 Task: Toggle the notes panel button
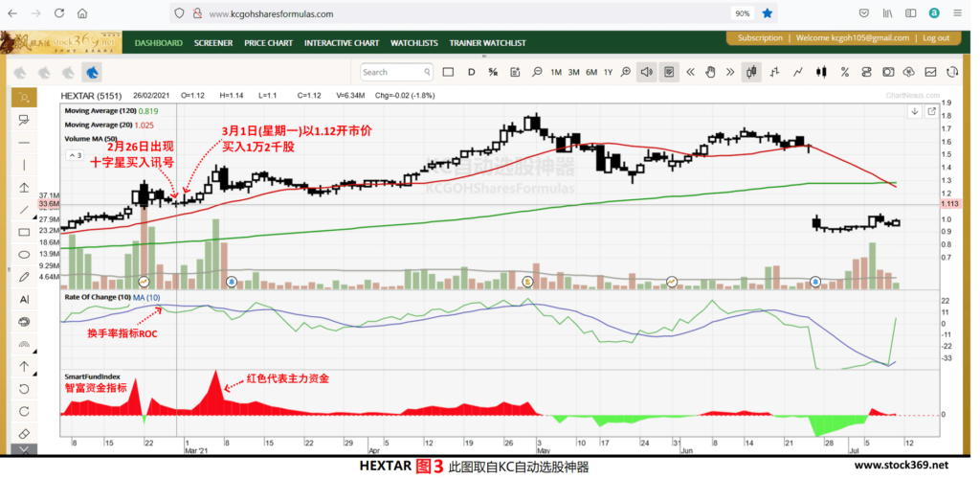(x=669, y=72)
